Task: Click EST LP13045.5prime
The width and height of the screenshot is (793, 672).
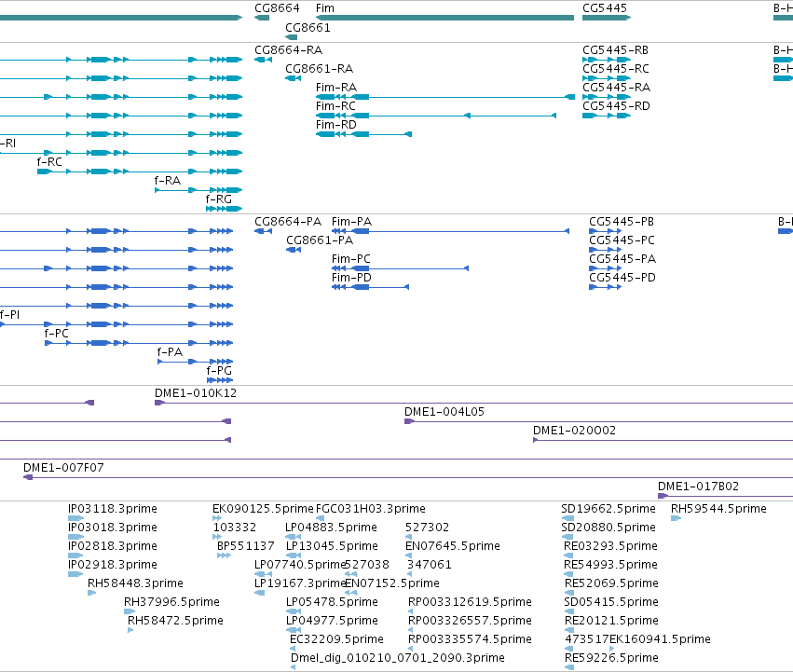Action: (x=333, y=546)
